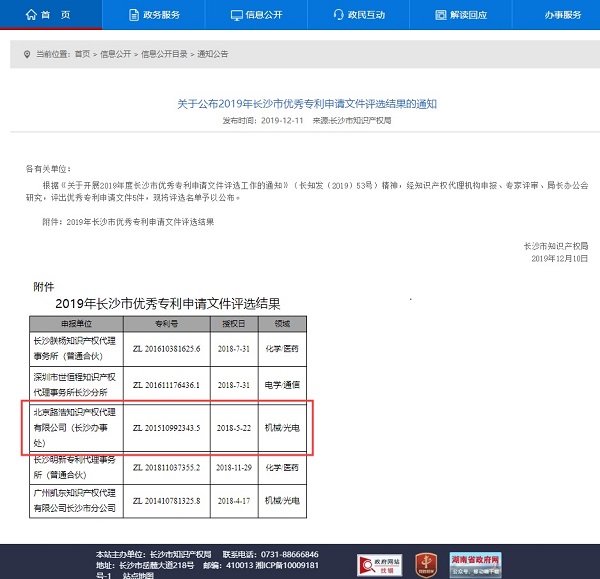Open the 解读回应 nav tab
The image size is (600, 579).
pyautogui.click(x=461, y=15)
